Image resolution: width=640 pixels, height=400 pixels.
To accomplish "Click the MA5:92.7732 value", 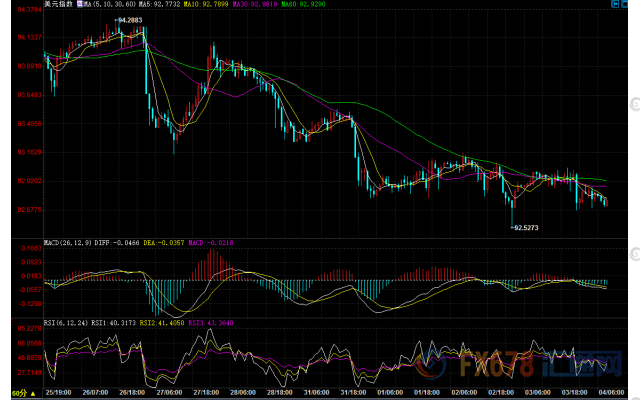I will coord(160,4).
